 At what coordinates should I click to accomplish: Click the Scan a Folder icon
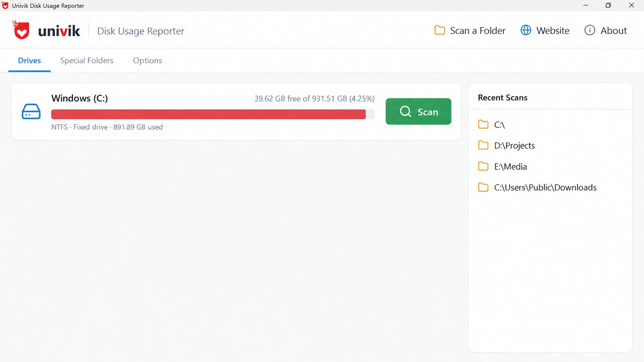pyautogui.click(x=439, y=30)
